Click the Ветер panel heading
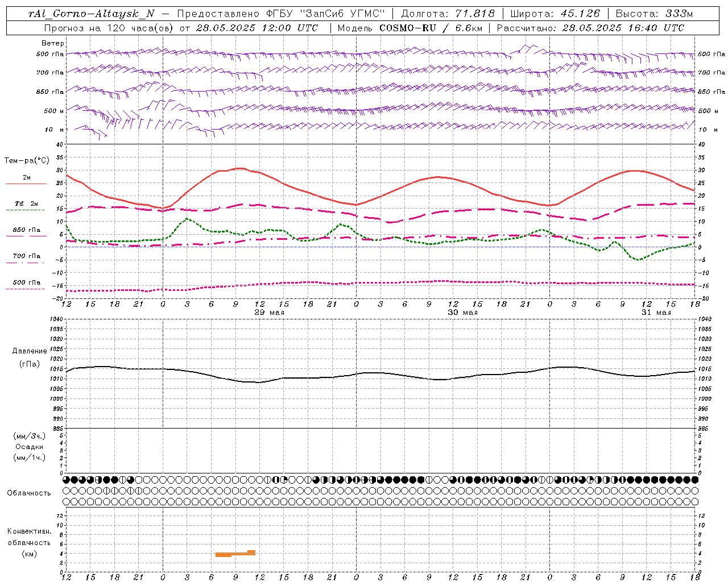Viewport: 728px width, 582px height. point(53,43)
